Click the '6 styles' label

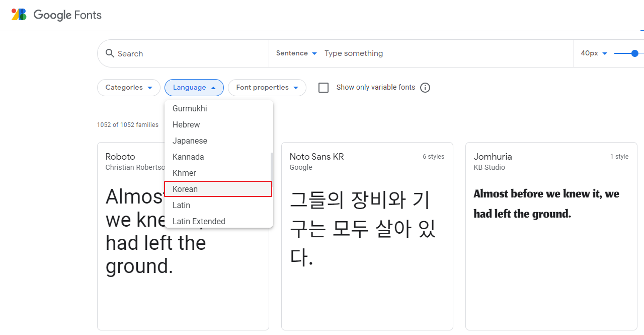pos(433,157)
